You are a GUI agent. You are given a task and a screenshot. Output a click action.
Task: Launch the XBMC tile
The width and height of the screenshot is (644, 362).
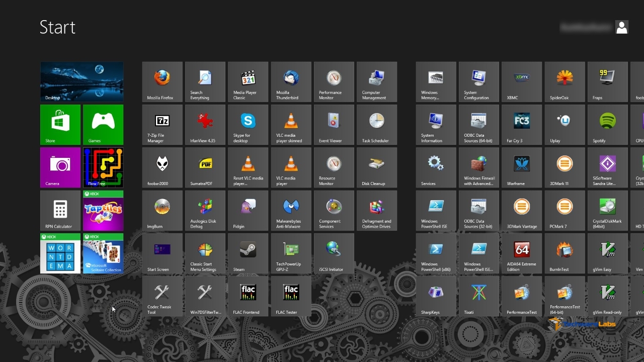click(522, 81)
